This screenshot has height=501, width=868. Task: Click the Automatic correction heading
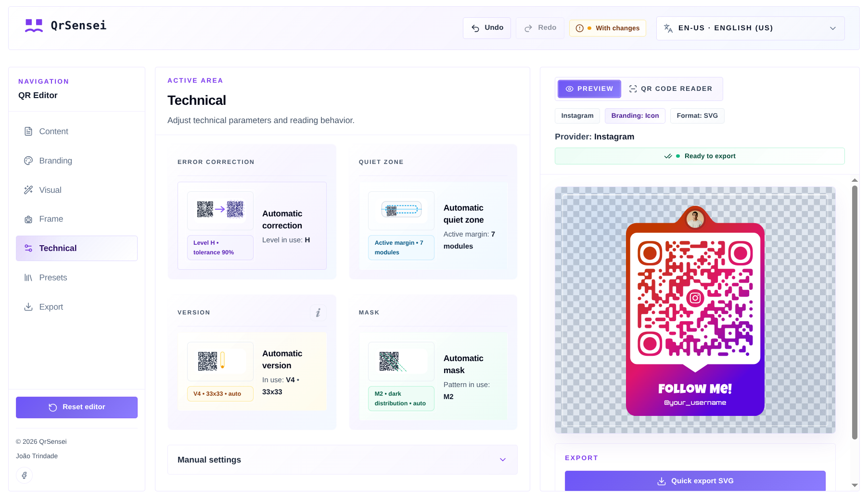(282, 220)
